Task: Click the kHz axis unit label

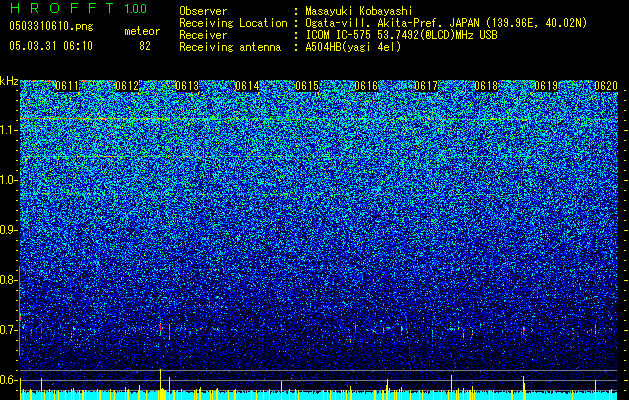Action: click(x=9, y=81)
